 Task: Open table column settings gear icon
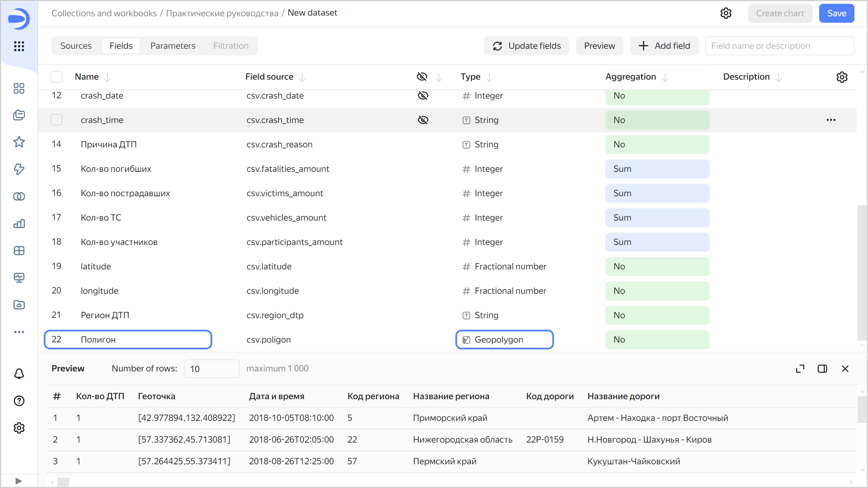click(842, 77)
